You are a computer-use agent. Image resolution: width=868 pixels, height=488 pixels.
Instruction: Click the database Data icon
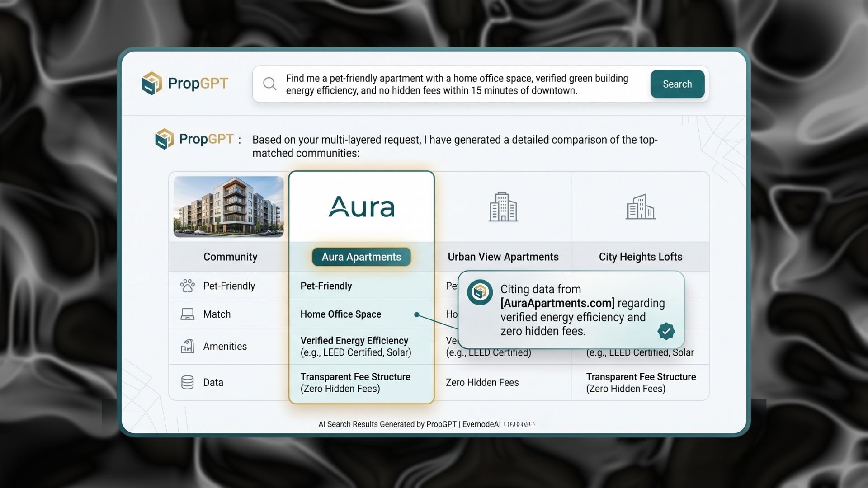(x=187, y=382)
